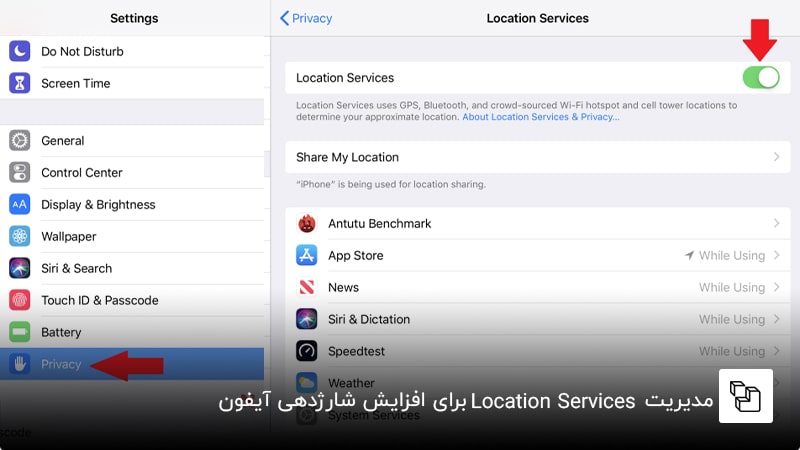Go back to Privacy

(306, 18)
